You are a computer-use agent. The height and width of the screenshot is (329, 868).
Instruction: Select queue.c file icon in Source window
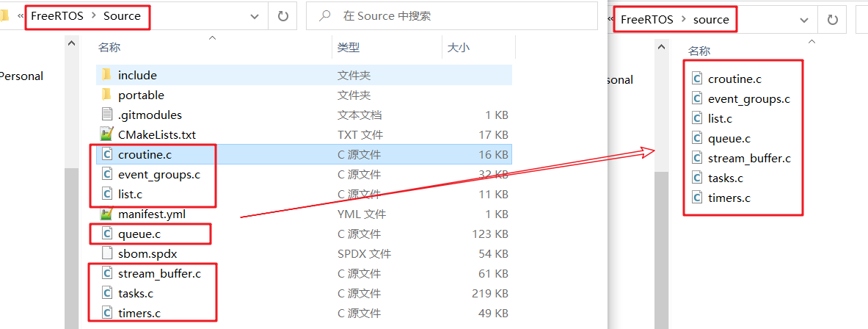click(107, 234)
